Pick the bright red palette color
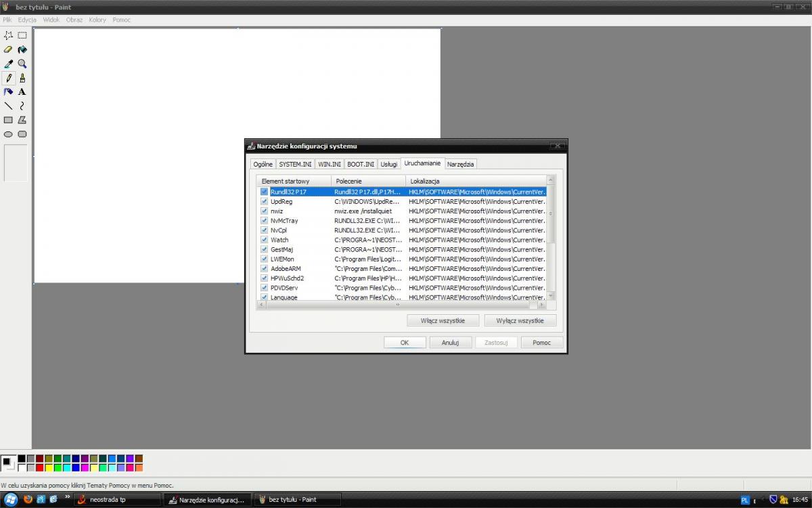The height and width of the screenshot is (508, 812). click(40, 467)
